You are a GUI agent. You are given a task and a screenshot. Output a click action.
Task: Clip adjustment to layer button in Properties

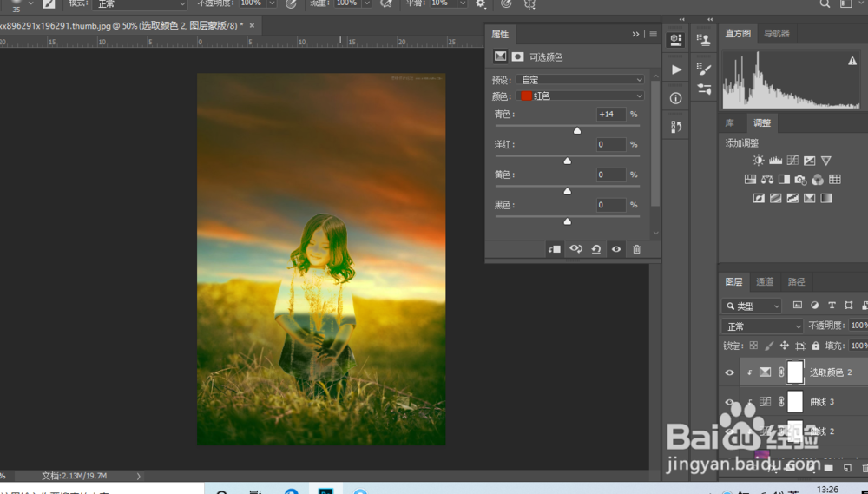click(x=554, y=249)
